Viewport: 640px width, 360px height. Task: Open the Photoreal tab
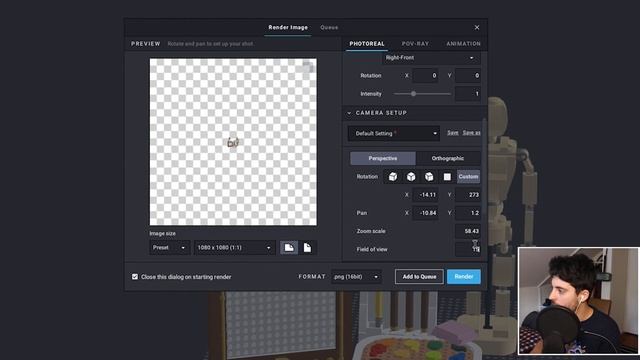pyautogui.click(x=367, y=44)
